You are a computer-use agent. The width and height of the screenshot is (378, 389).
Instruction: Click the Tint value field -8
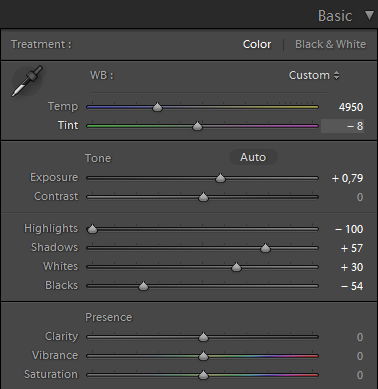click(x=343, y=126)
